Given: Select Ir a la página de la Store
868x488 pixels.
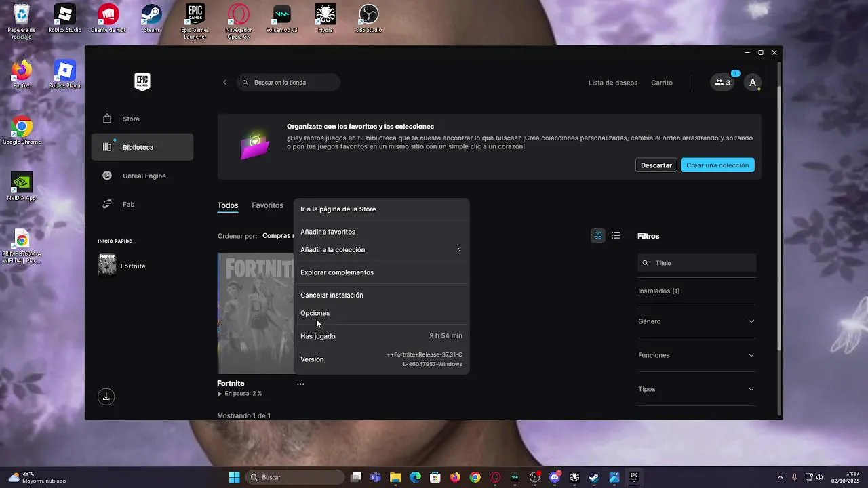Looking at the screenshot, I should point(381,209).
